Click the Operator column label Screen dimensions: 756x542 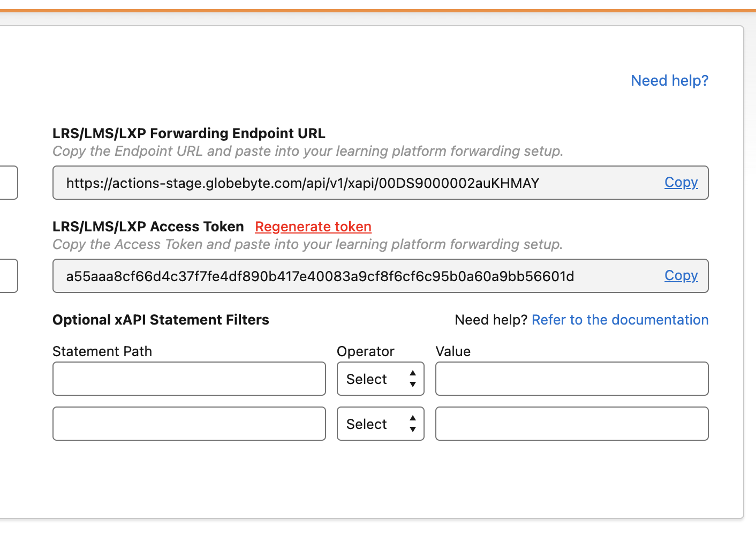click(x=365, y=351)
